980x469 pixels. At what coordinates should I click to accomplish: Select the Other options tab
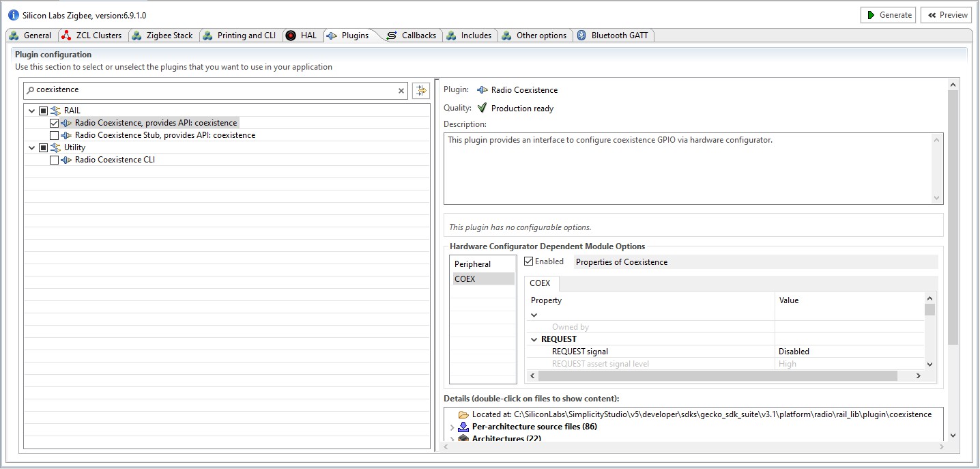(535, 35)
